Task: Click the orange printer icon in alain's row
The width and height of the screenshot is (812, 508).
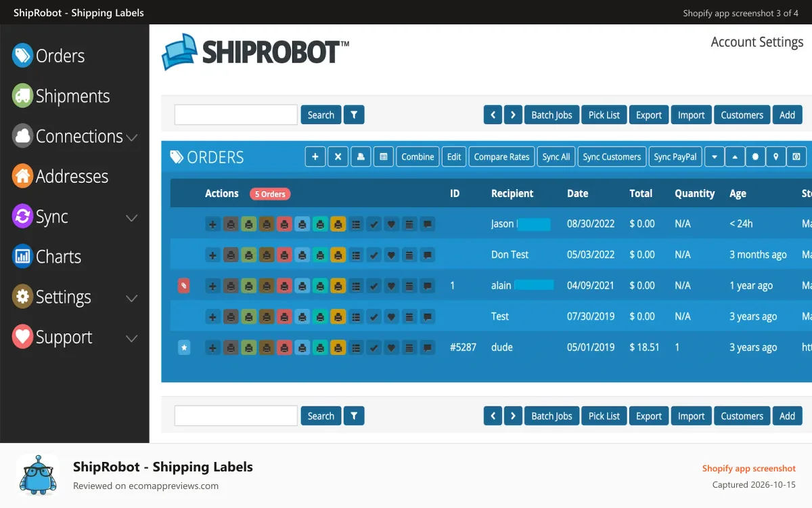Action: [x=338, y=286]
